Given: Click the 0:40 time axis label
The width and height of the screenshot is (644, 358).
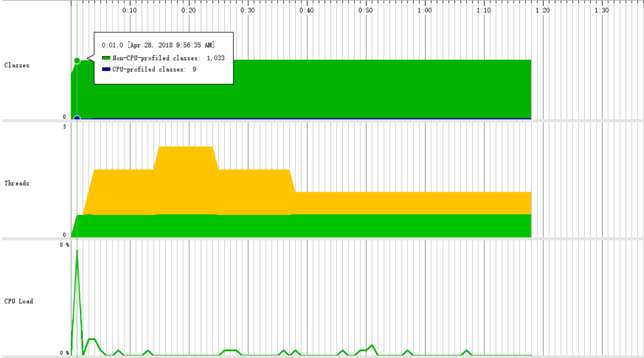Looking at the screenshot, I should (x=307, y=10).
